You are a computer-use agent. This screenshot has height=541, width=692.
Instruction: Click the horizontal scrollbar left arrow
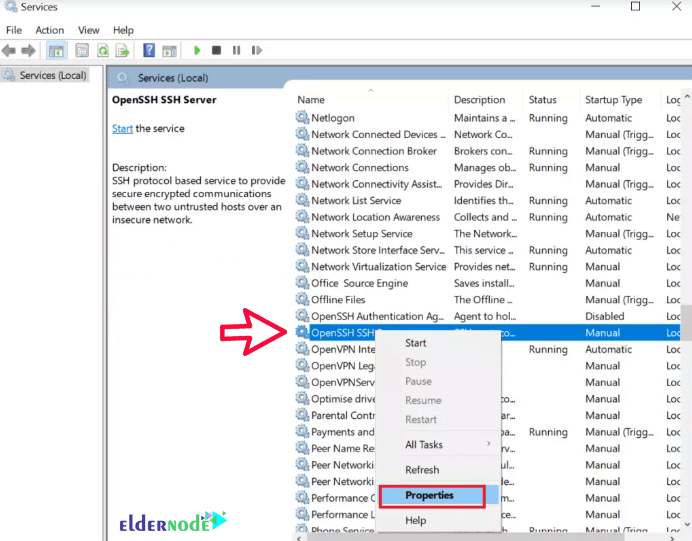299,538
